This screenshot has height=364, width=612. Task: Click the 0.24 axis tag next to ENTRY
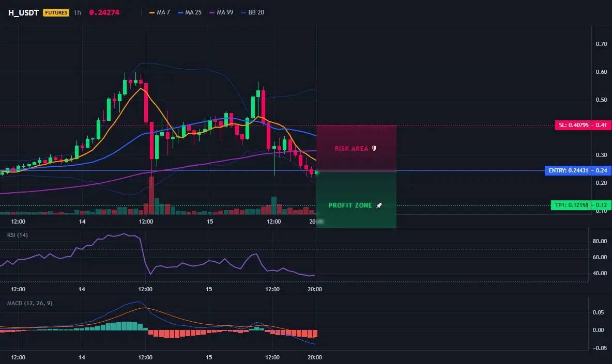602,170
